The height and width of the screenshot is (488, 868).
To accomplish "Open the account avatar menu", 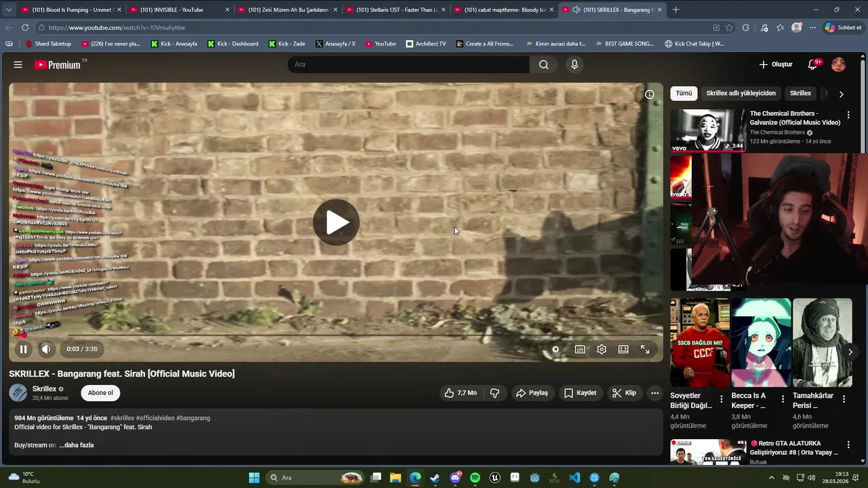I will point(839,64).
